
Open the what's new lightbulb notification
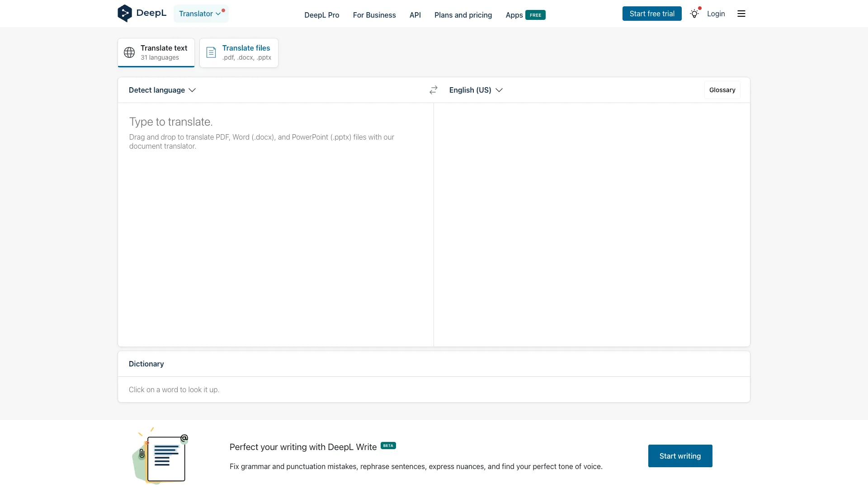pyautogui.click(x=694, y=14)
